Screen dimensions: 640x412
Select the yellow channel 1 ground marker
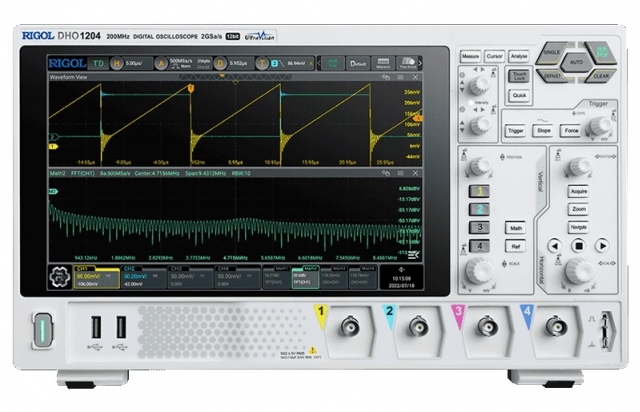[x=53, y=146]
